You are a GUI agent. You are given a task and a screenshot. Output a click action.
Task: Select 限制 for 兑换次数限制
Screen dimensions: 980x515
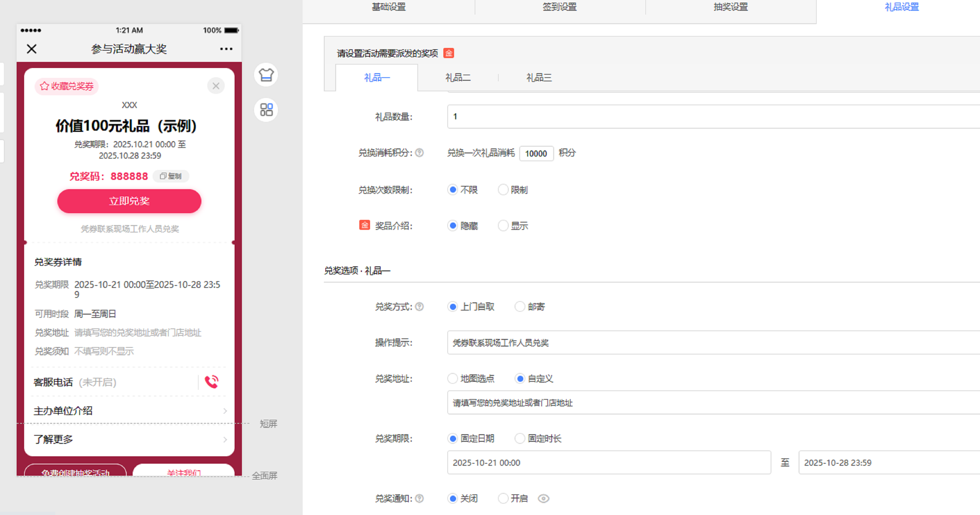[503, 190]
